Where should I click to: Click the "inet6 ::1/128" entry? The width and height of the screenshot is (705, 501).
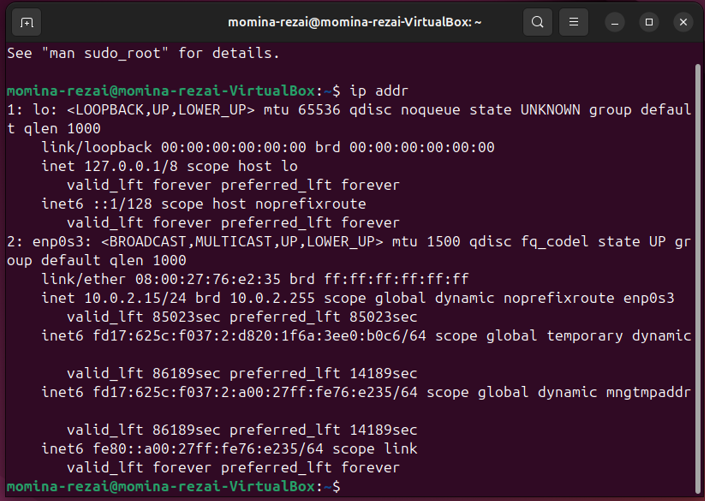pos(97,204)
